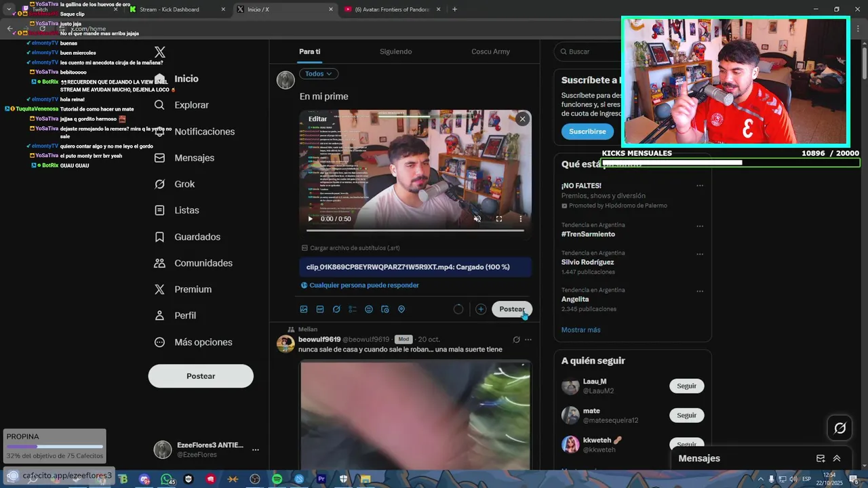
Task: Open the emoji picker in composer
Action: 369,309
